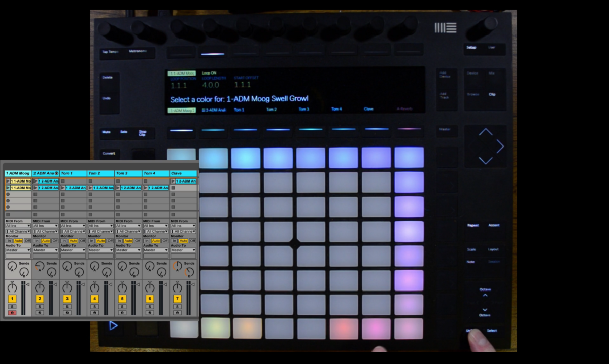Open Audio To Master dropdown on Tom 2
Screen dimensions: 609x364
(100, 250)
